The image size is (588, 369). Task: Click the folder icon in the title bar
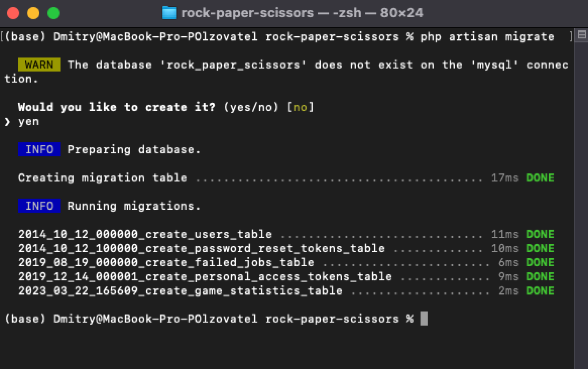coord(169,13)
